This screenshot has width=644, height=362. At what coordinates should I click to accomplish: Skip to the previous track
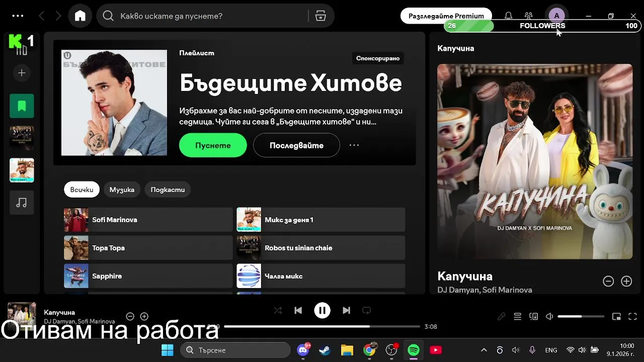298,310
